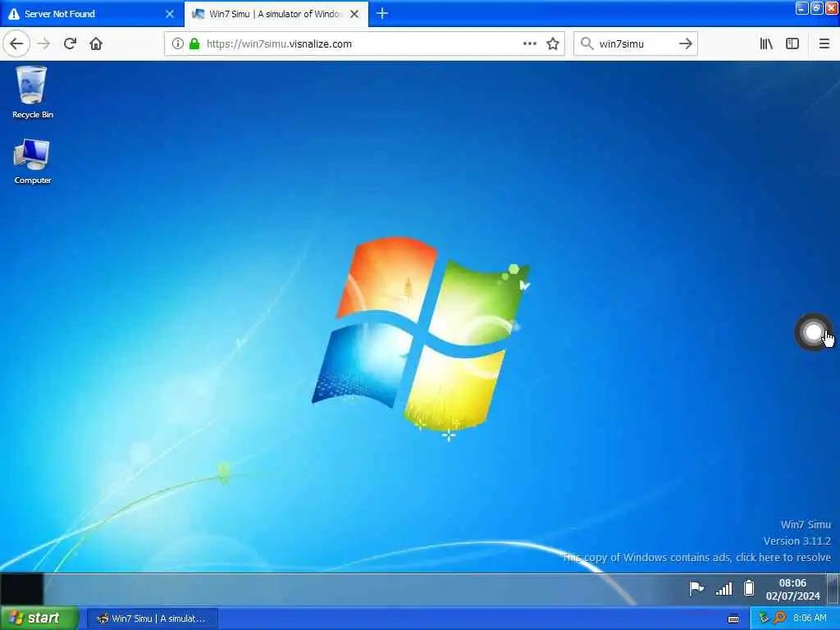Click the Win7 Simu watermark label
Screen dimensions: 840x630
pyautogui.click(x=806, y=524)
